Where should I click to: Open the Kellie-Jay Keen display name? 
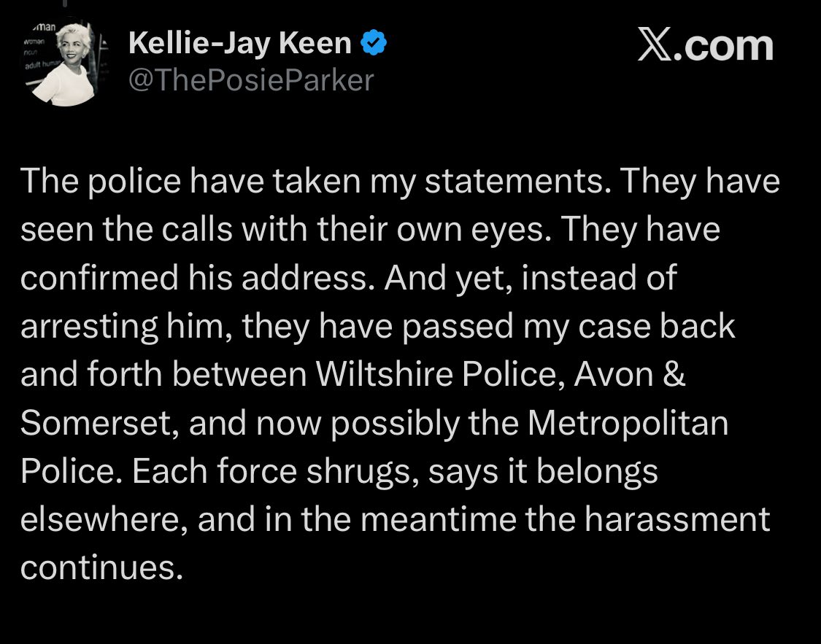click(x=239, y=45)
